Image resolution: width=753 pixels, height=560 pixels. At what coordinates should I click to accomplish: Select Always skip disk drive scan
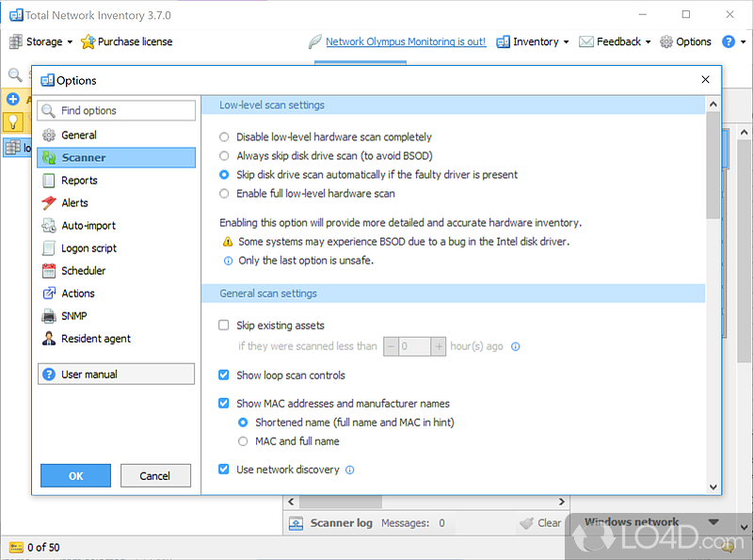224,155
